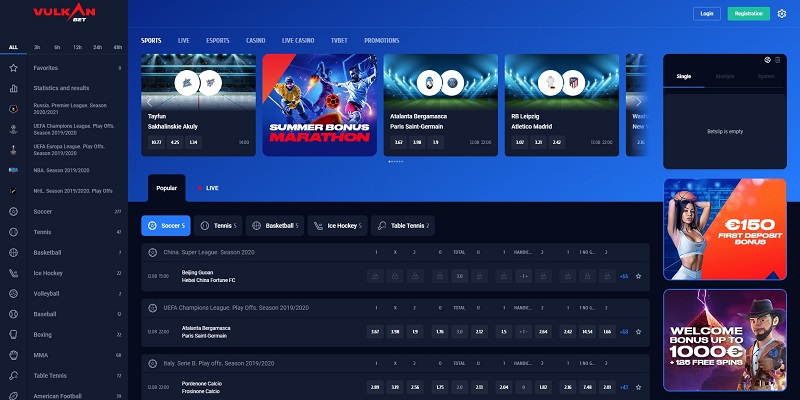This screenshot has width=800, height=400.
Task: Filter events to next 6h
Action: pos(57,47)
